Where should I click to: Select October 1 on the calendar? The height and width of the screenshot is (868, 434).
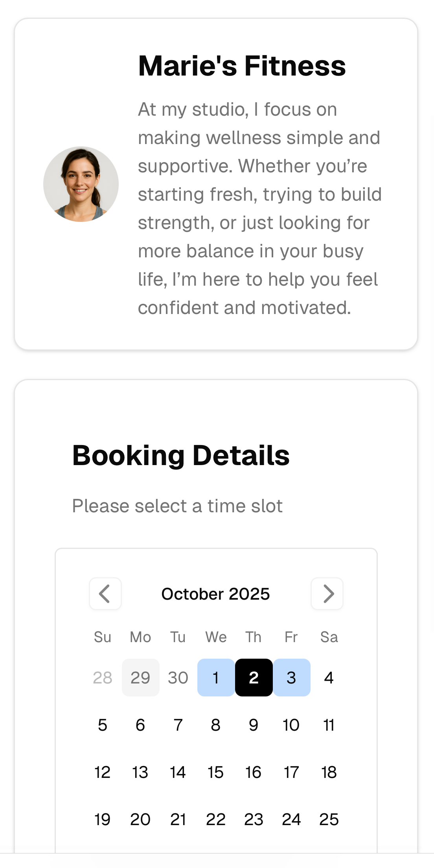point(216,678)
